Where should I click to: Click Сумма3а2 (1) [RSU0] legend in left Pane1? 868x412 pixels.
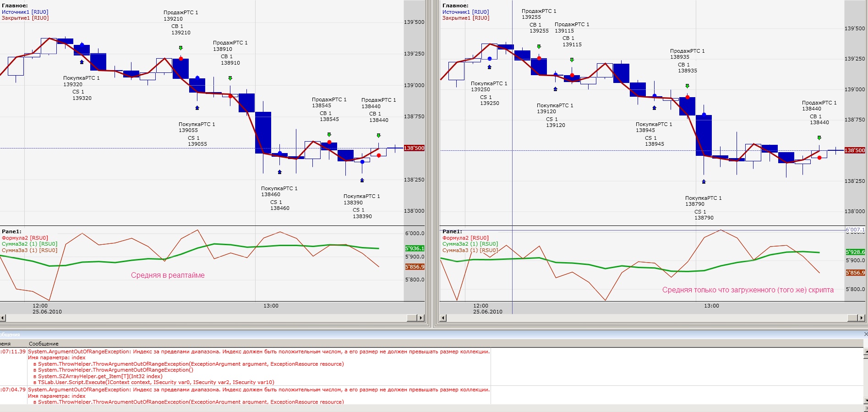point(29,244)
